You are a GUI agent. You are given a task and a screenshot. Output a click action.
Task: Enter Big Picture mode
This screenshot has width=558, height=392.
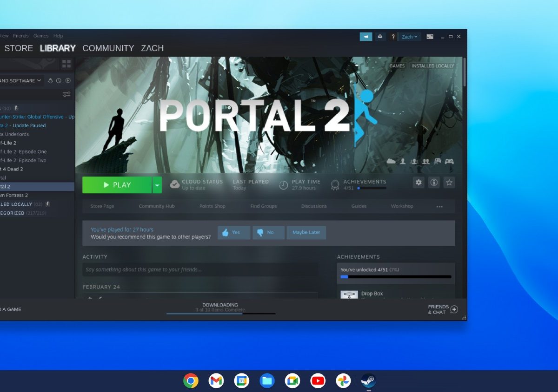430,37
